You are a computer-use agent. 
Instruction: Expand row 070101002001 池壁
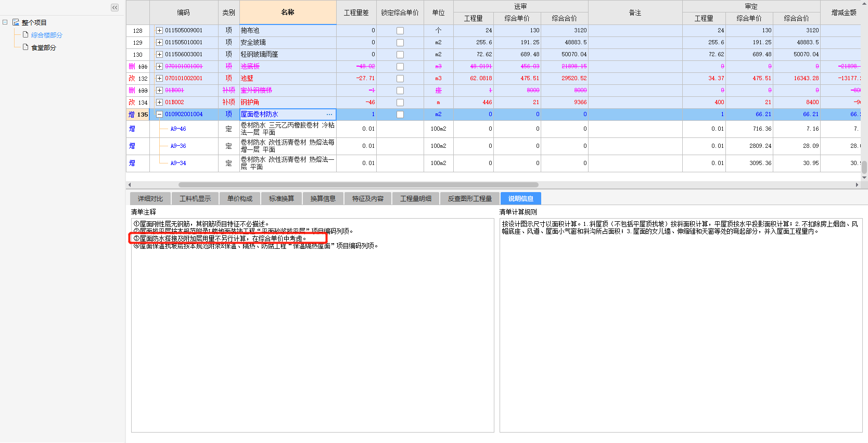[159, 79]
